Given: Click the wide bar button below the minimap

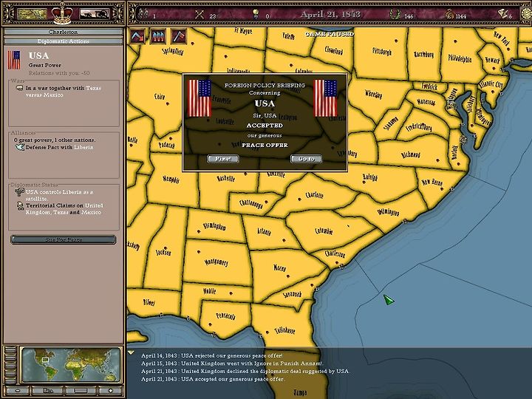Looking at the screenshot, I should 80,391.
